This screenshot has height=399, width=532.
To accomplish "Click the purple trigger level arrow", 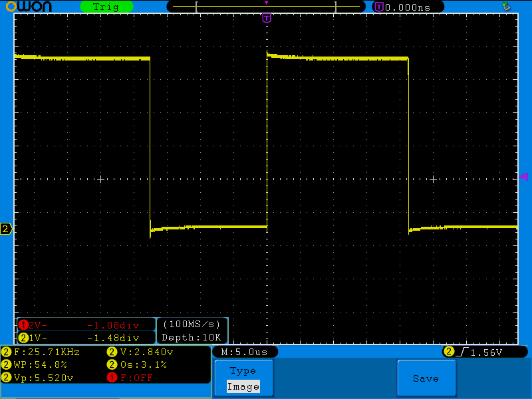I will pyautogui.click(x=523, y=177).
